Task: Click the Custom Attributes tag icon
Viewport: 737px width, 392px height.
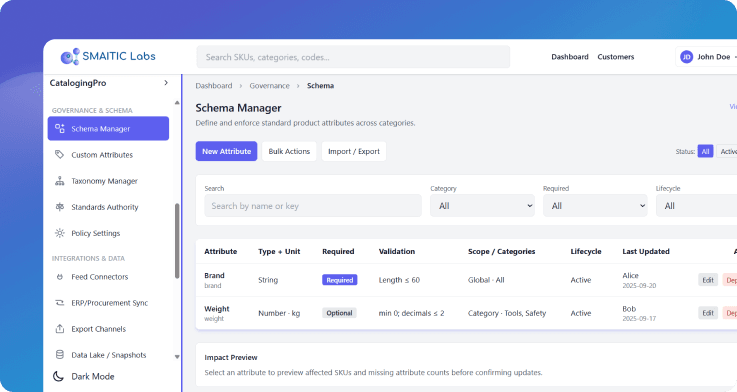Action: pyautogui.click(x=59, y=154)
